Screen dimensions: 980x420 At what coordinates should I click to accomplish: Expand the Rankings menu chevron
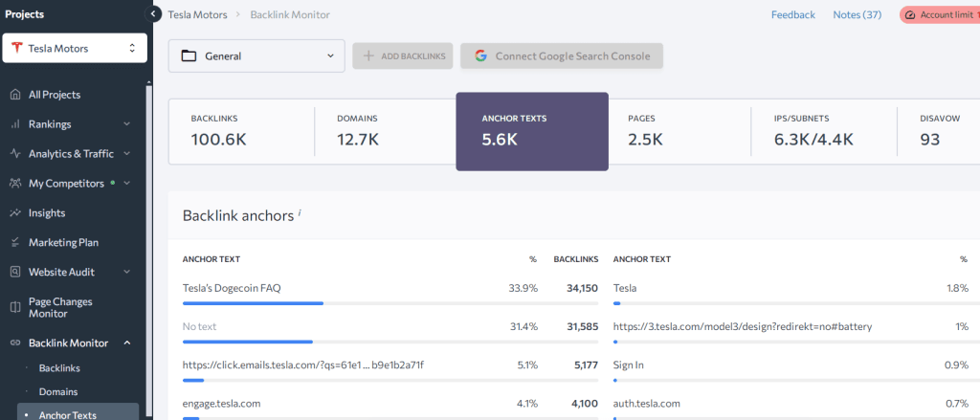coord(127,124)
